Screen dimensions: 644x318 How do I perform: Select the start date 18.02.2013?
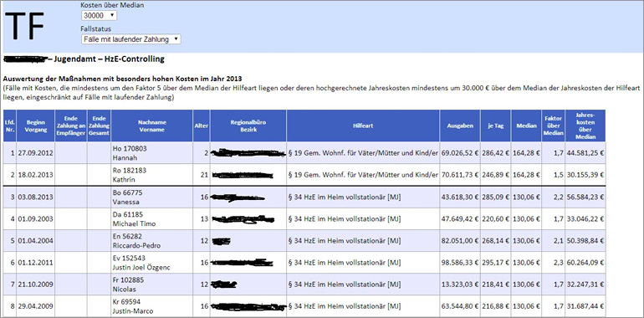tap(35, 175)
